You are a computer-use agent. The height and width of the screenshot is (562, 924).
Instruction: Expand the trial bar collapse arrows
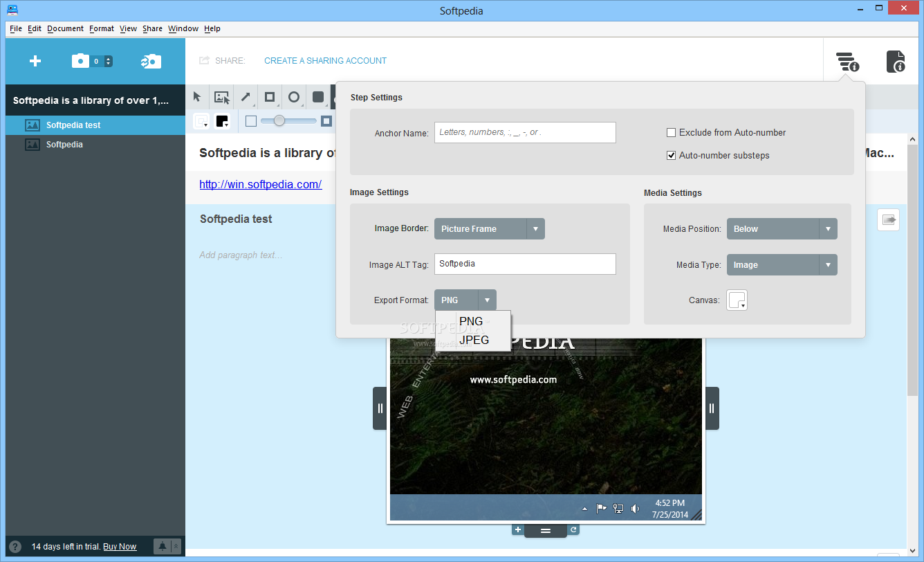tap(176, 546)
